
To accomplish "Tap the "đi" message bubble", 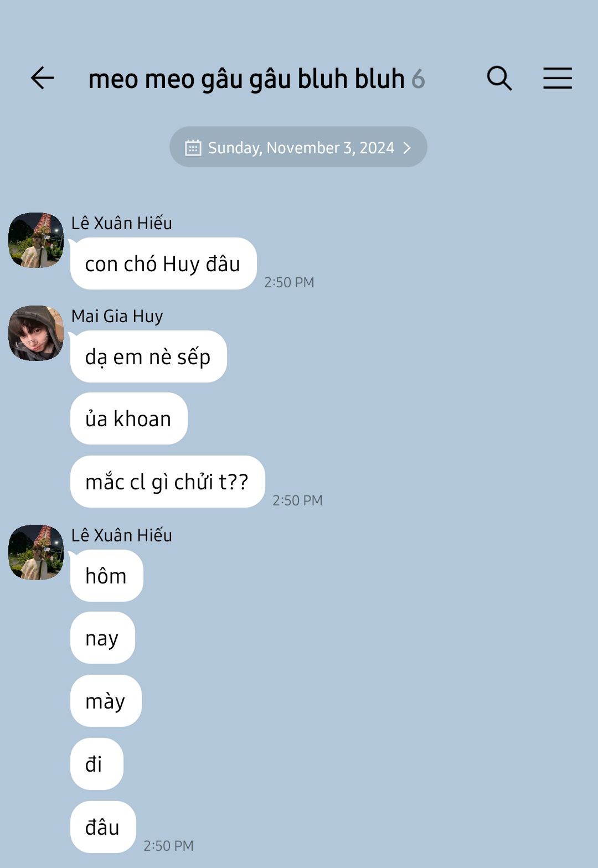I will 96,764.
